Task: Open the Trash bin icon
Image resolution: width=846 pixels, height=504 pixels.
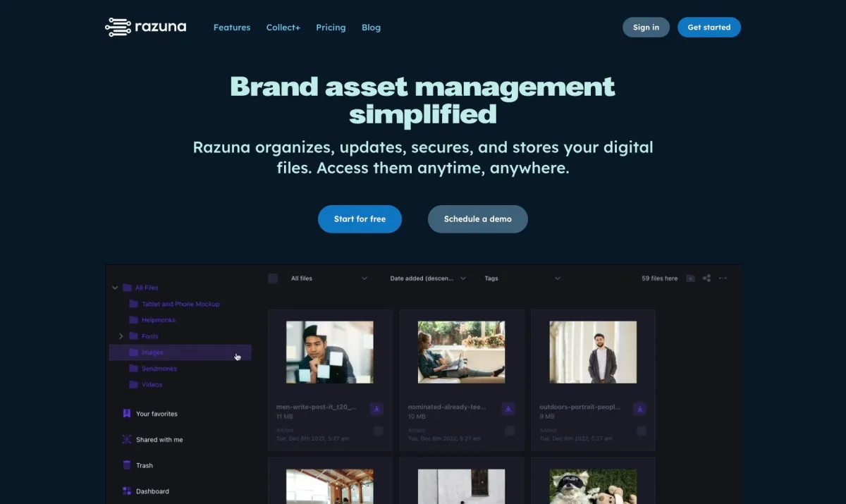Action: (x=127, y=465)
